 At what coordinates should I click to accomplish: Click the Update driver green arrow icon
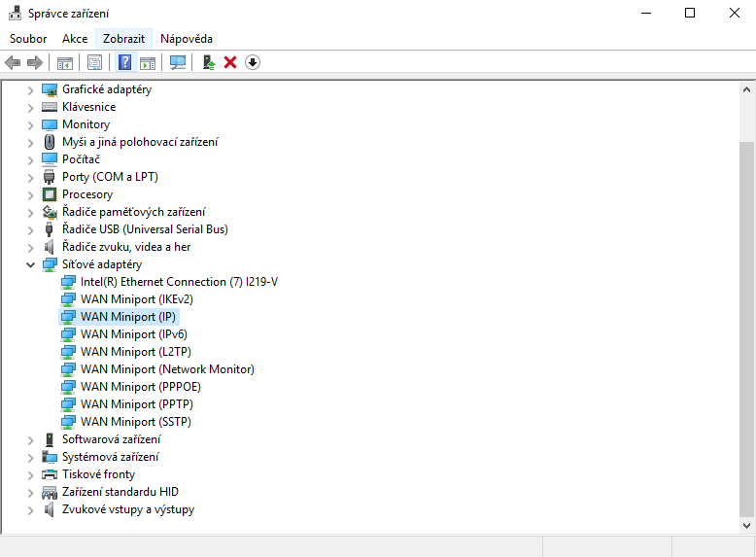tap(208, 62)
